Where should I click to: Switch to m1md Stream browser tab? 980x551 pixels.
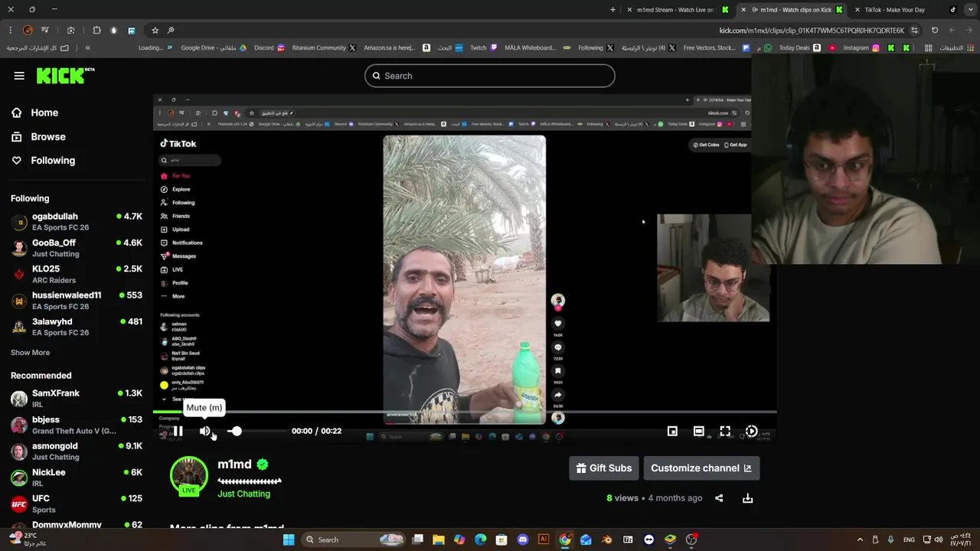(x=676, y=10)
